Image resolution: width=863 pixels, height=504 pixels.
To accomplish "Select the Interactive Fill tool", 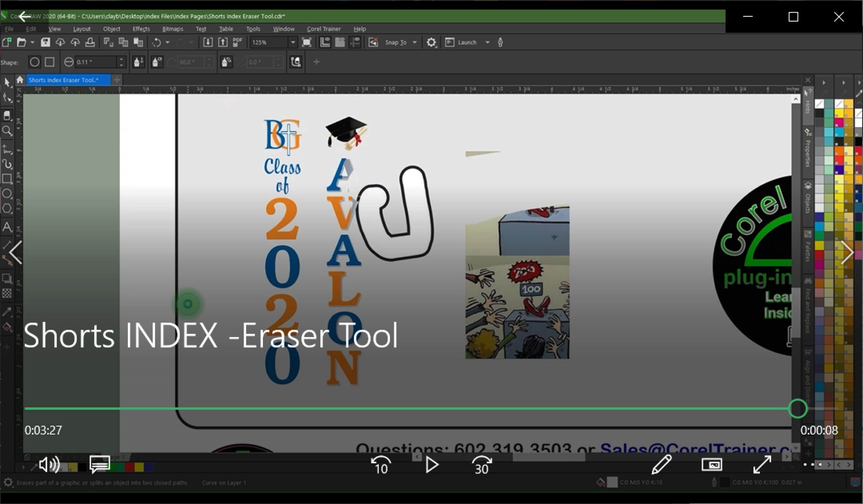I will point(7,327).
